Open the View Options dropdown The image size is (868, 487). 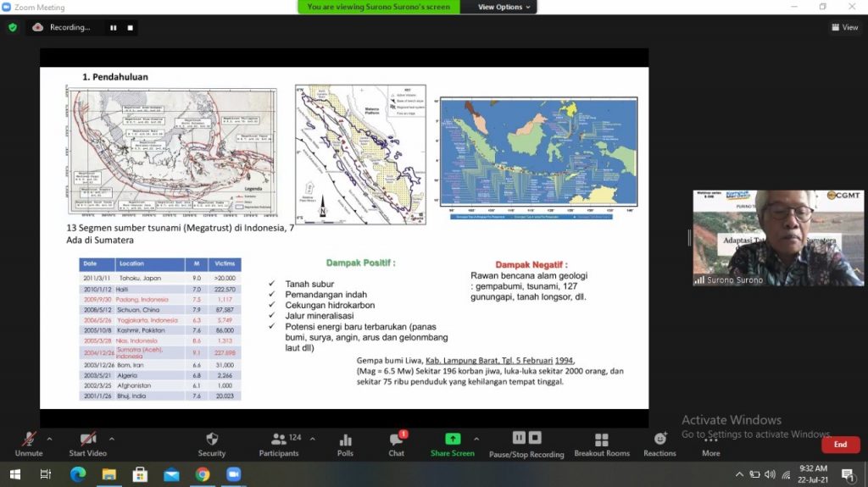point(504,7)
